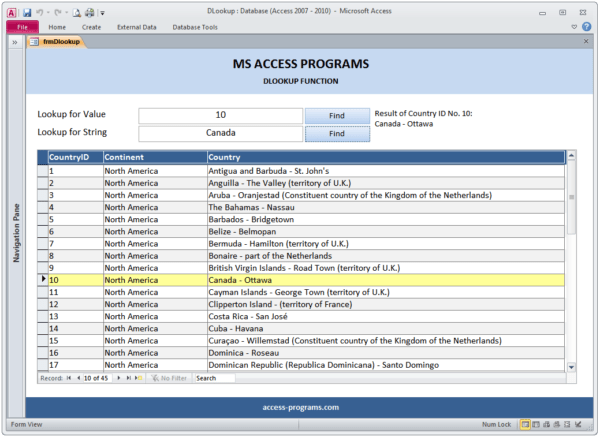Go to next record navigation button

pos(119,378)
